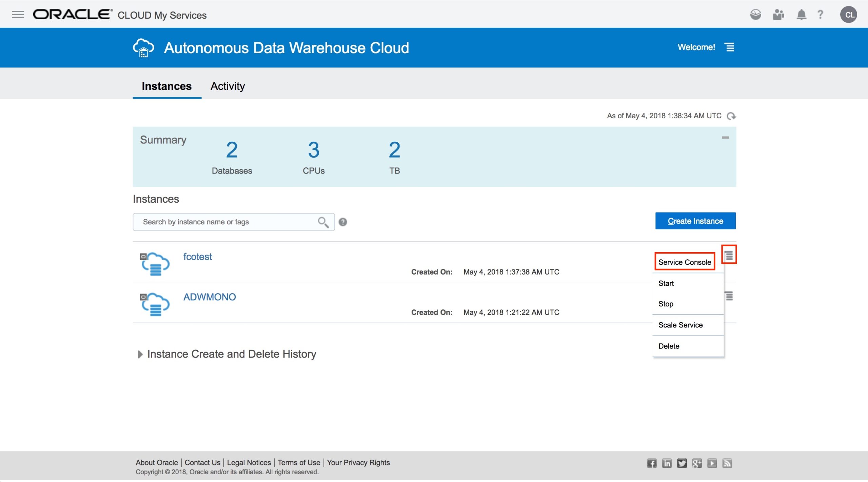Open the Facebook footer icon

click(651, 463)
